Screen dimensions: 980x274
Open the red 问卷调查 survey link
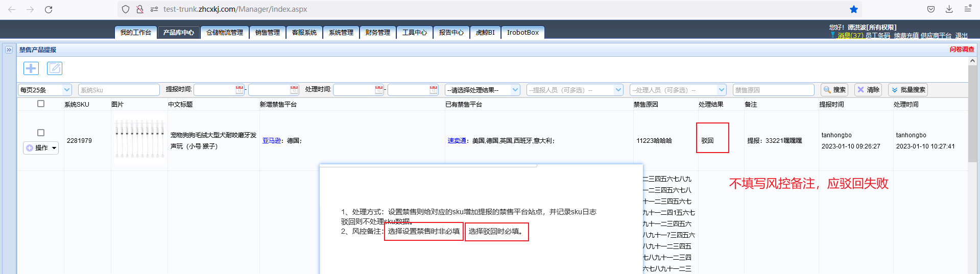pyautogui.click(x=962, y=49)
